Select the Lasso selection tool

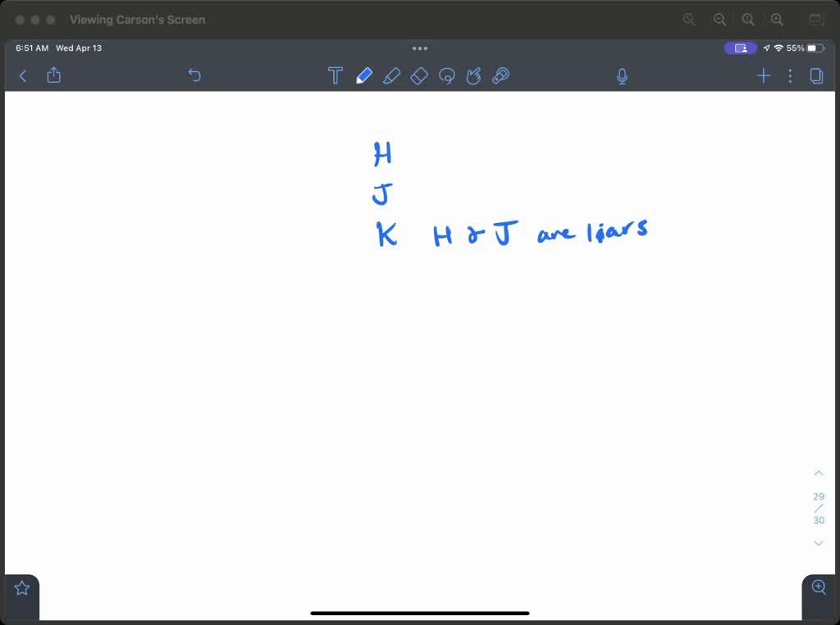pyautogui.click(x=447, y=76)
